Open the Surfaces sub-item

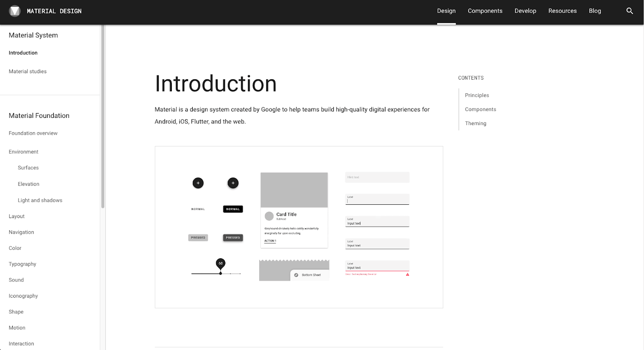coord(28,168)
